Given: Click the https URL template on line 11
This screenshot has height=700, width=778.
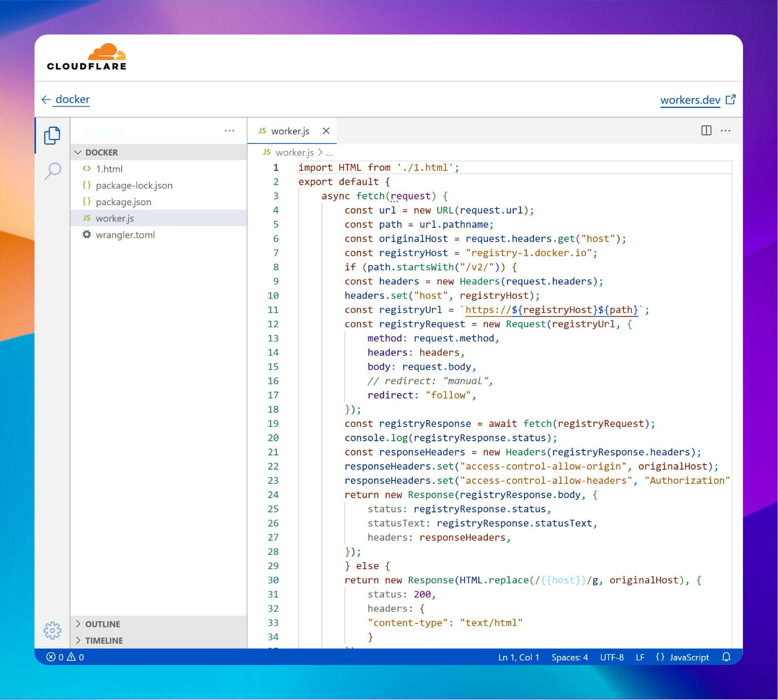Looking at the screenshot, I should point(552,310).
